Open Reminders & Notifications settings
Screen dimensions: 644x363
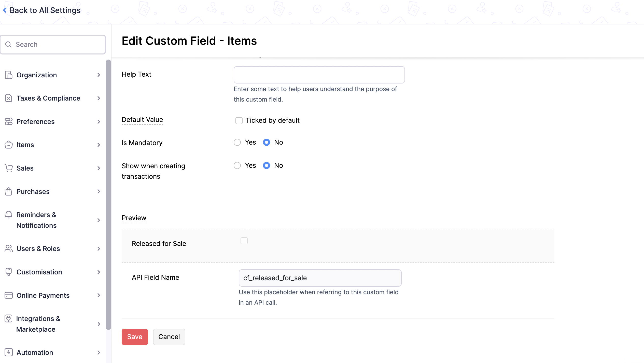pyautogui.click(x=53, y=220)
